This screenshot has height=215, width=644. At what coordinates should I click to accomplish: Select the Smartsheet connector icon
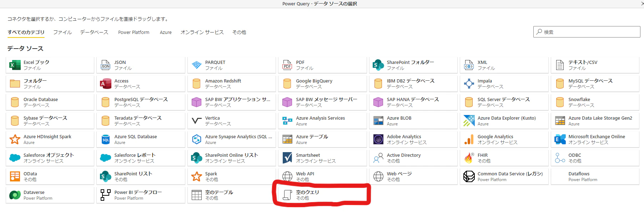tap(287, 158)
